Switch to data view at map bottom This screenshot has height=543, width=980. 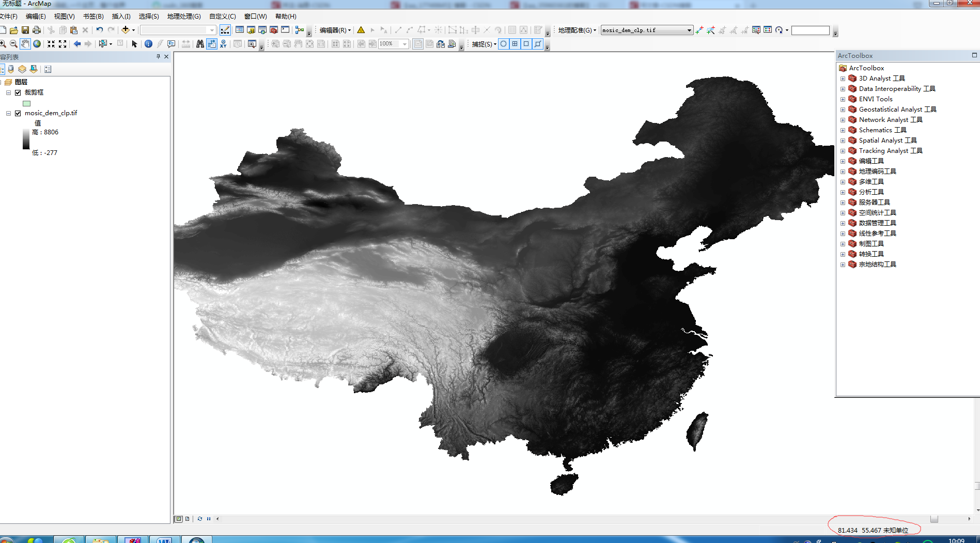point(179,519)
